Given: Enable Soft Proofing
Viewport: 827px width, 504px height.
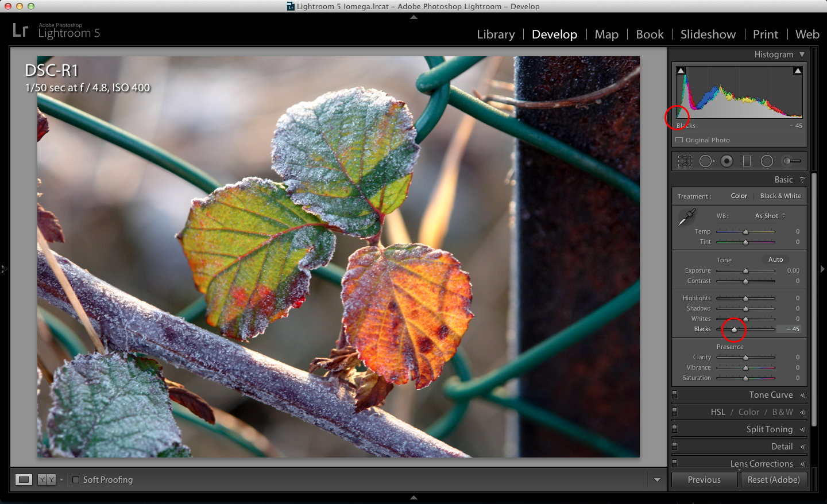Looking at the screenshot, I should (x=76, y=479).
